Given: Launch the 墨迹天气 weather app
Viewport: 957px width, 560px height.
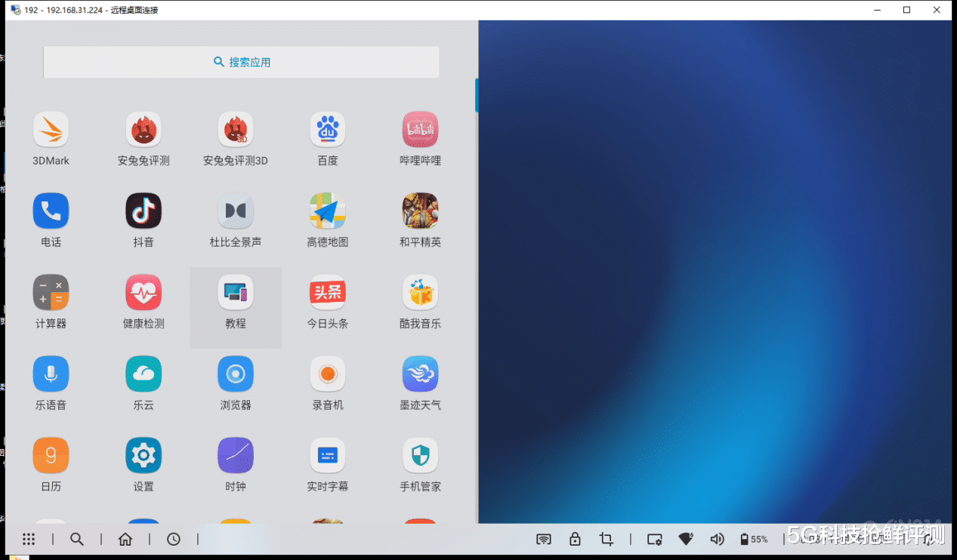Looking at the screenshot, I should click(420, 374).
